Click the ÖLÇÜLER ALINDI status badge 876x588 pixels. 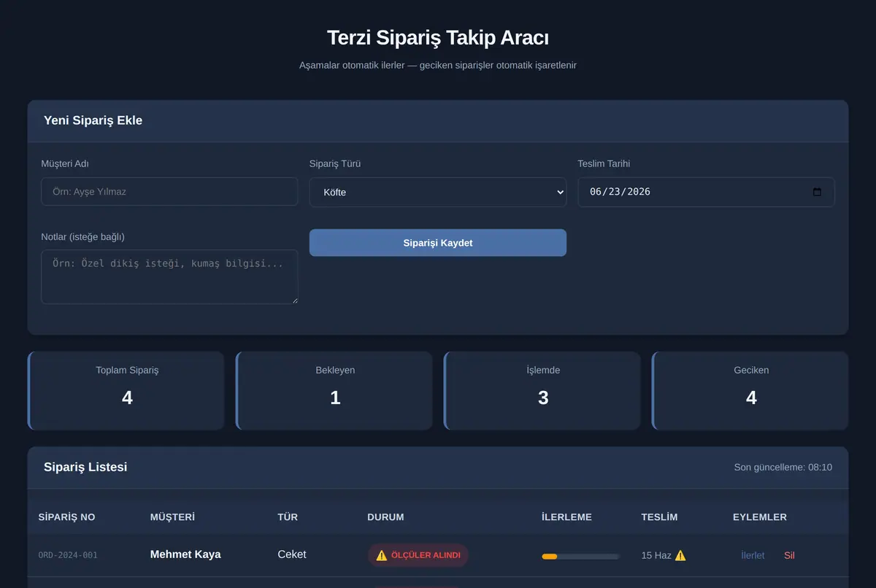pos(418,555)
